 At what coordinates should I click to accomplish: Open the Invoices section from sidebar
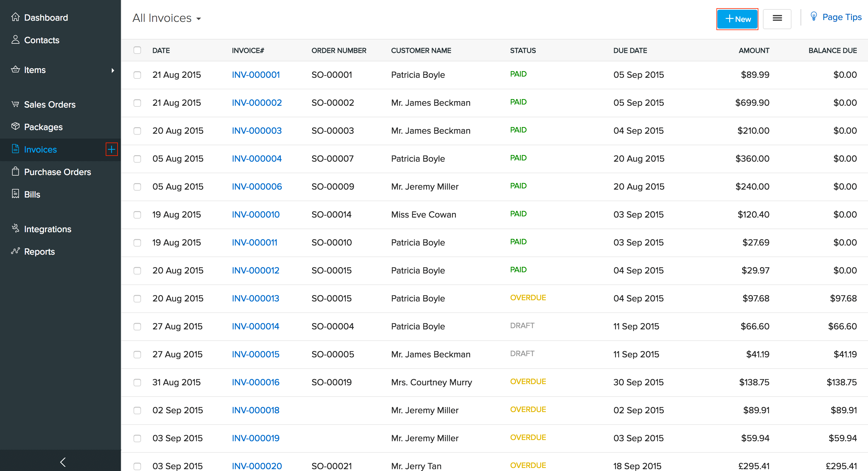40,150
